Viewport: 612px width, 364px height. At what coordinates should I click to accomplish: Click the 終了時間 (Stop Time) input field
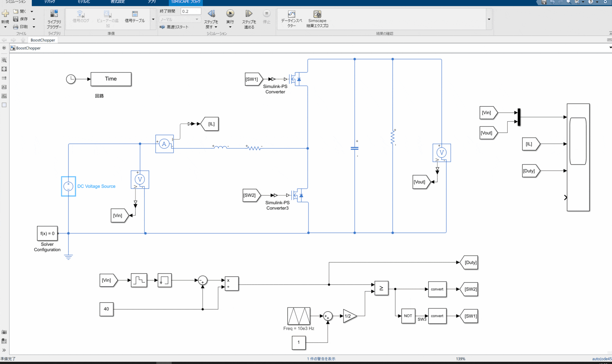tap(191, 11)
